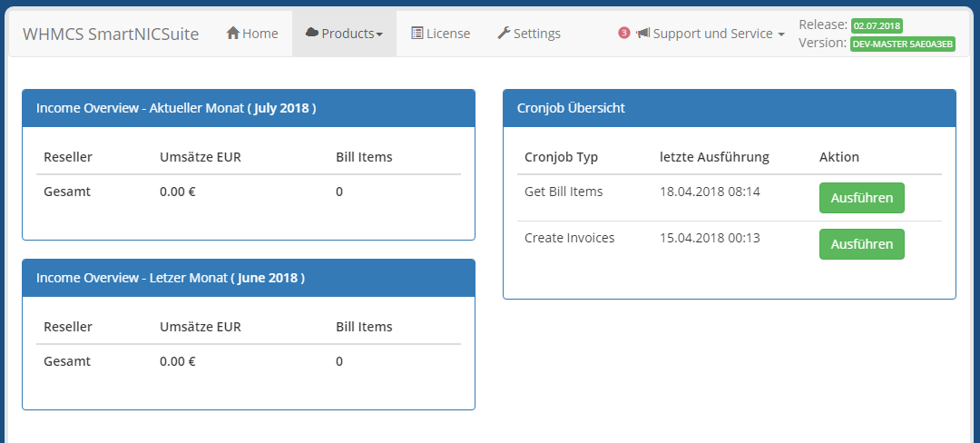
Task: Click the Gesamt row in July table
Action: point(249,192)
